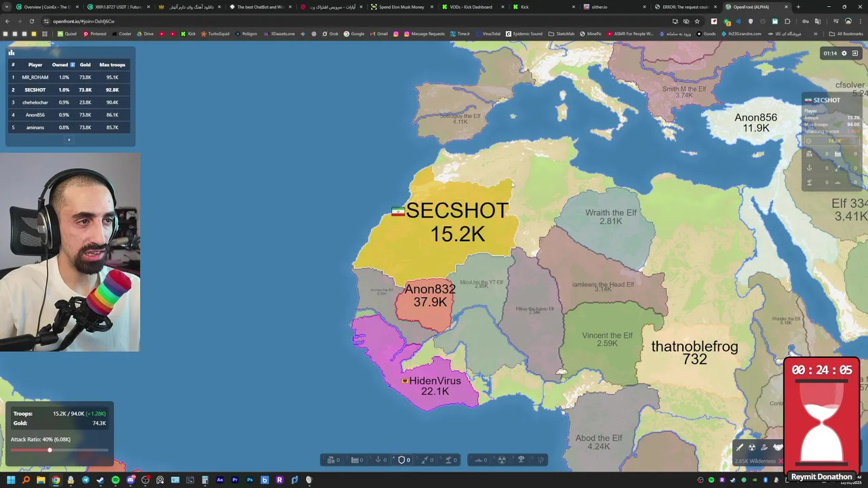The image size is (868, 488).
Task: Open File Explorer from taskbar
Action: tap(41, 480)
